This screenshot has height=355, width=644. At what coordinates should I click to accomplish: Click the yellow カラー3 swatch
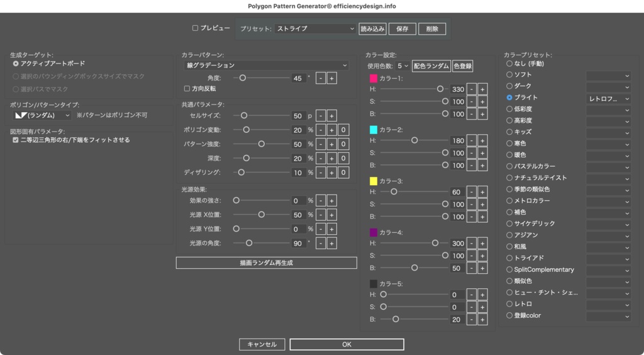point(374,181)
